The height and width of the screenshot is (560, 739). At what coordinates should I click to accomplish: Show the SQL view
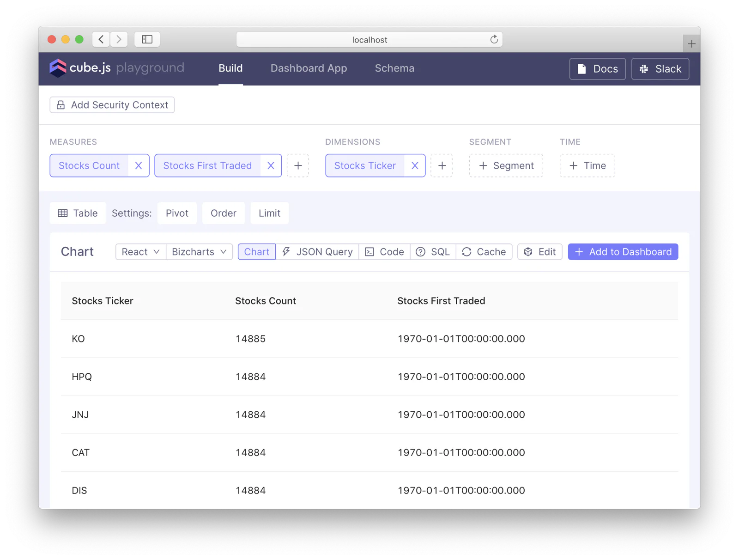coord(433,252)
